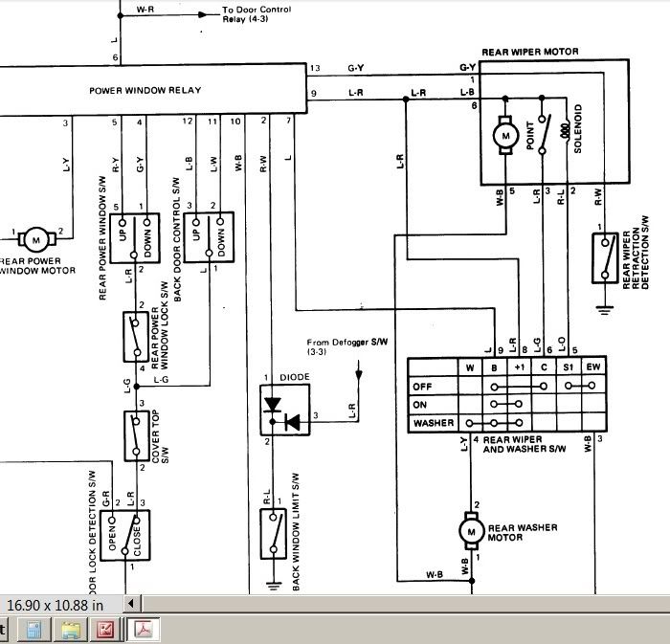Open the calculator icon in taskbar

tap(33, 630)
